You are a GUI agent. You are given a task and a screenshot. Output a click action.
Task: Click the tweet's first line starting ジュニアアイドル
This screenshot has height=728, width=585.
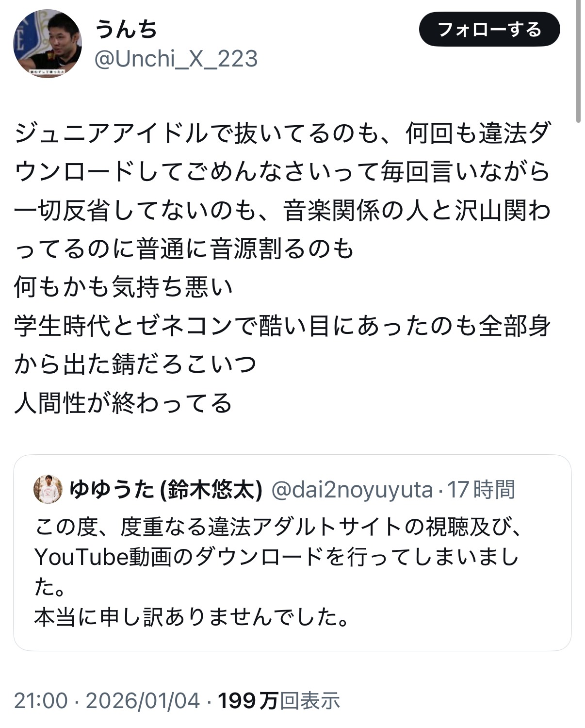[x=283, y=133]
